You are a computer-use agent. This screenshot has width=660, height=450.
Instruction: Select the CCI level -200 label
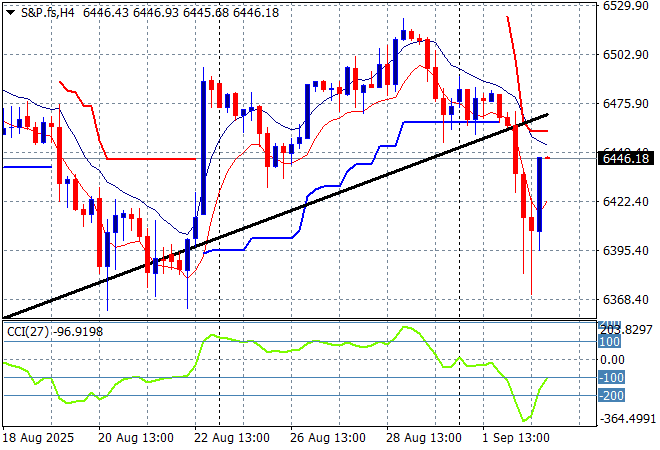click(611, 396)
